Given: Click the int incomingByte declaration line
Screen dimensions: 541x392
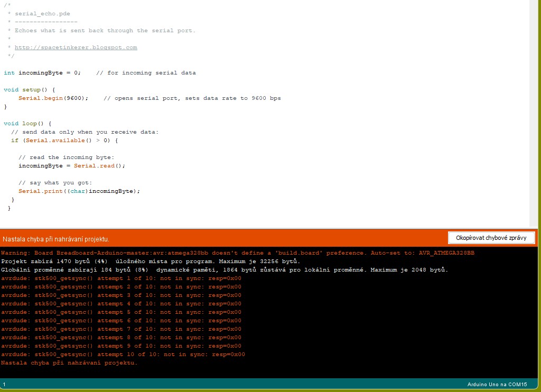Looking at the screenshot, I should coord(42,73).
